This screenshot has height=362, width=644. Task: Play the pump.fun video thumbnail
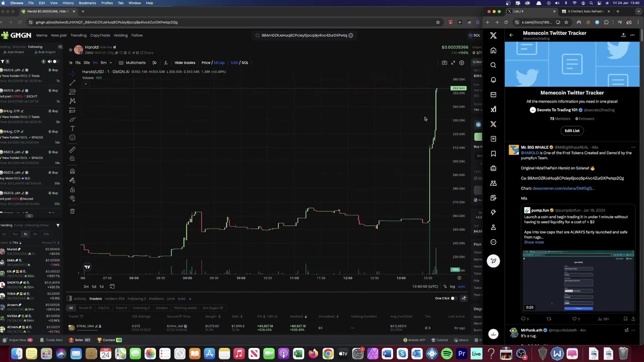point(579,281)
